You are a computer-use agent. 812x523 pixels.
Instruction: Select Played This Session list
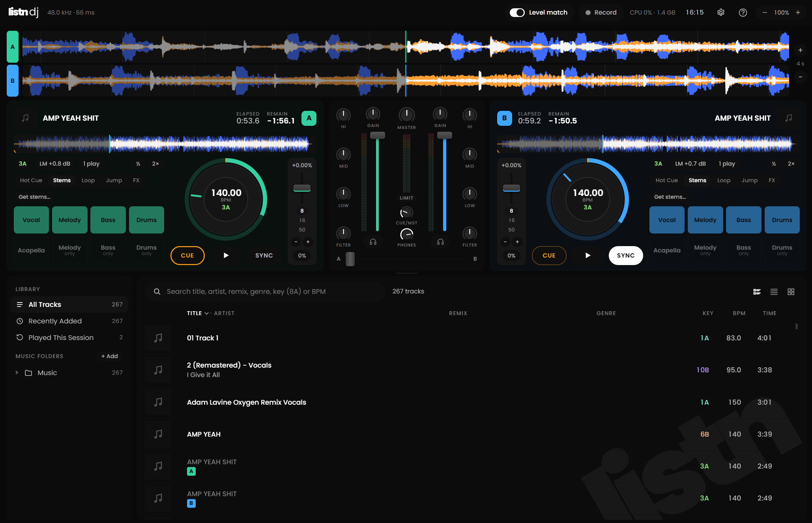pyautogui.click(x=69, y=338)
